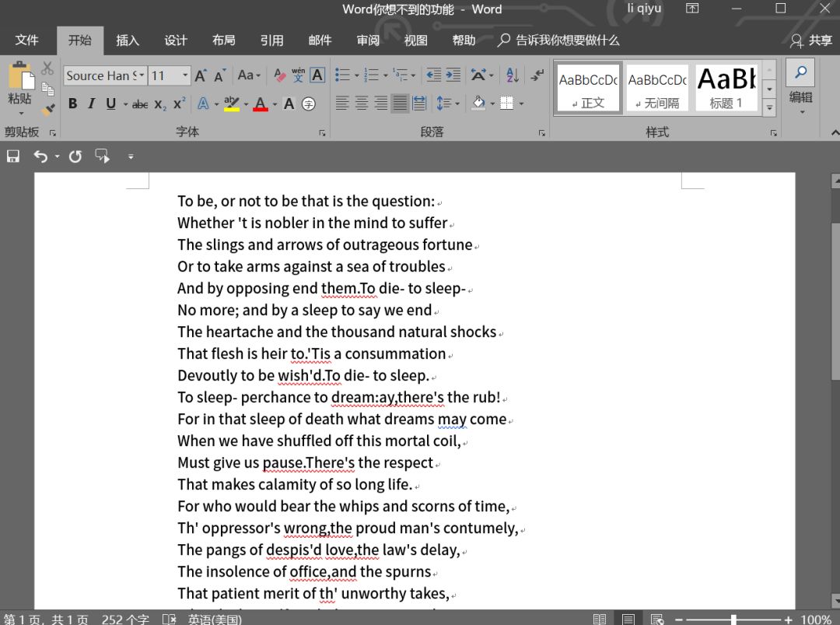The image size is (840, 625).
Task: Click the li qiyu account name
Action: (x=644, y=9)
